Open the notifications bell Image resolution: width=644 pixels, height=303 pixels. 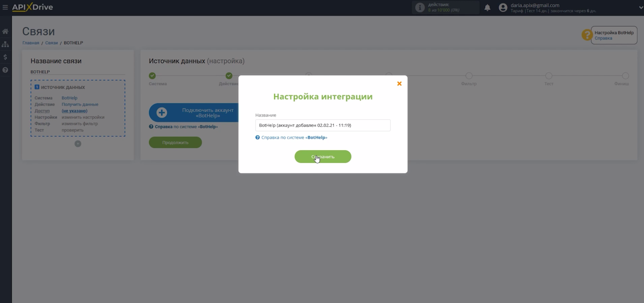pyautogui.click(x=487, y=7)
